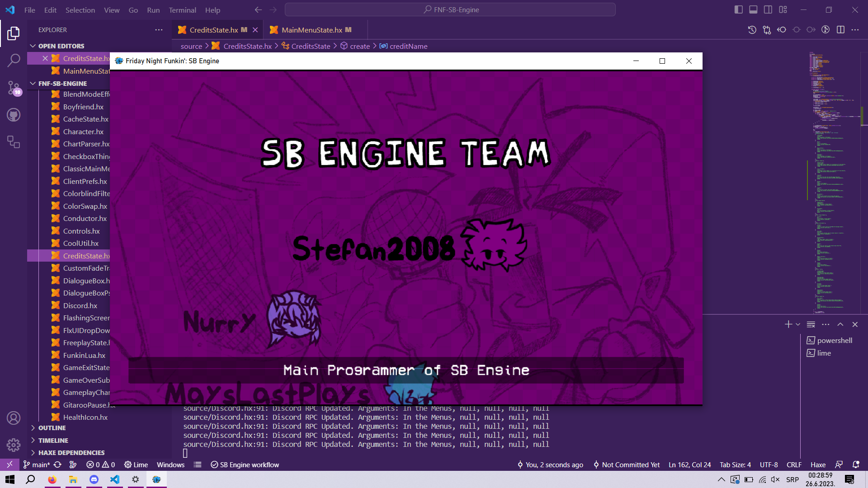Split the editor into two columns
The height and width of the screenshot is (488, 868).
pos(841,29)
